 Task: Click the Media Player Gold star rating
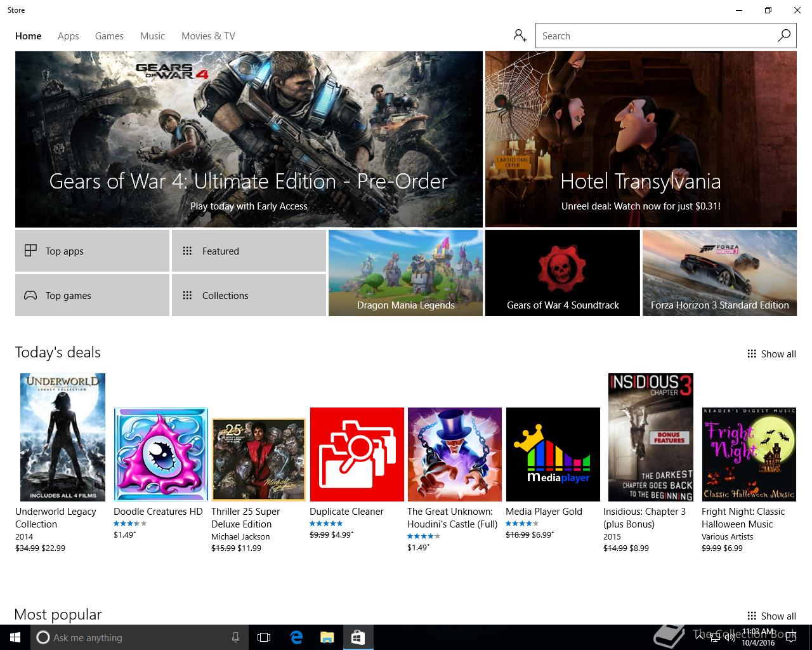pos(522,524)
